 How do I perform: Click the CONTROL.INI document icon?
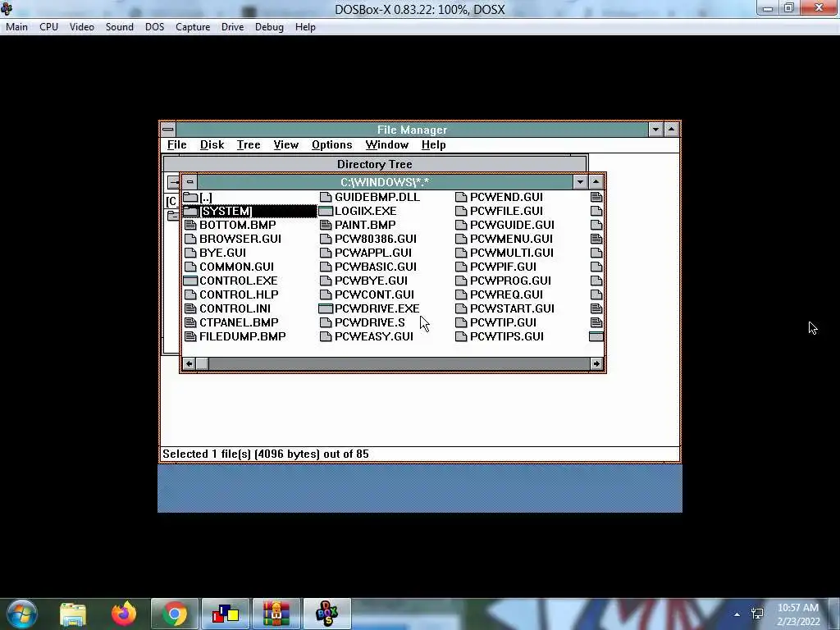click(190, 308)
